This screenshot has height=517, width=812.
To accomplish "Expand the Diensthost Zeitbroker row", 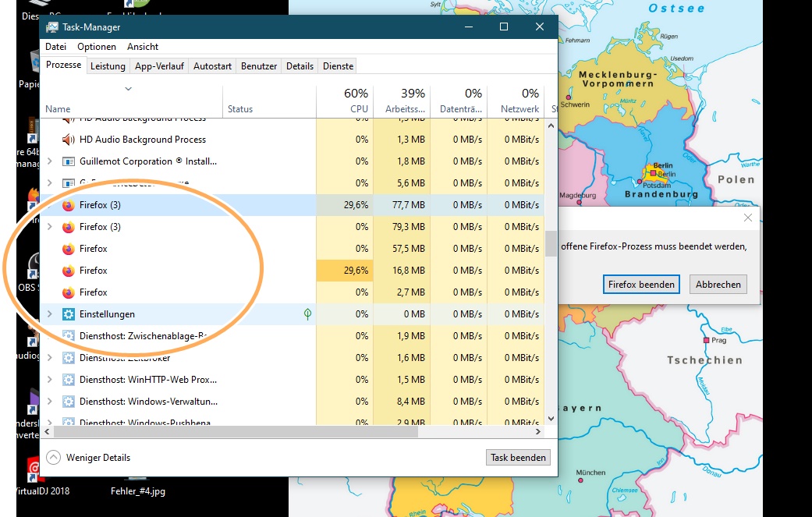I will click(x=50, y=358).
